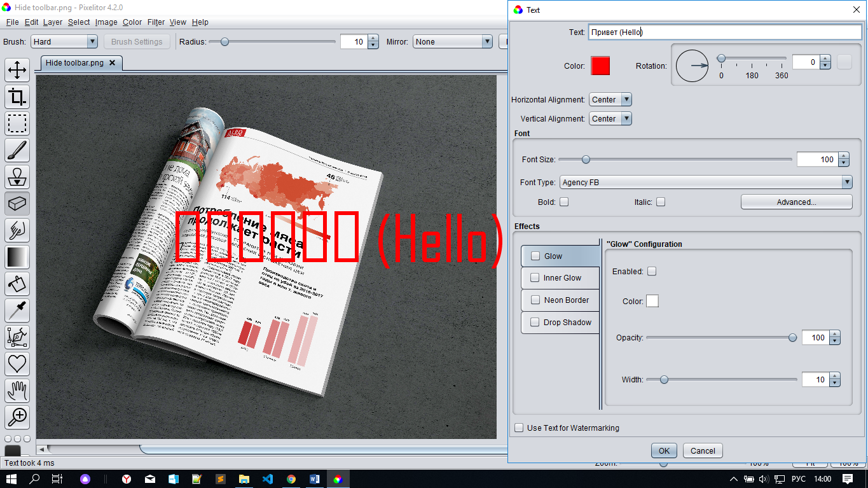
Task: Enable the Bold font option
Action: (564, 202)
